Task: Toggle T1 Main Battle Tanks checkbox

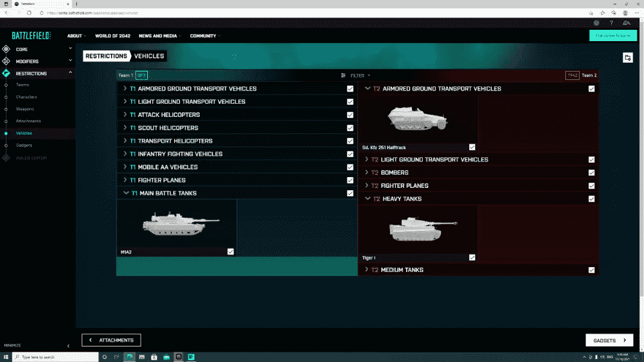Action: (350, 193)
